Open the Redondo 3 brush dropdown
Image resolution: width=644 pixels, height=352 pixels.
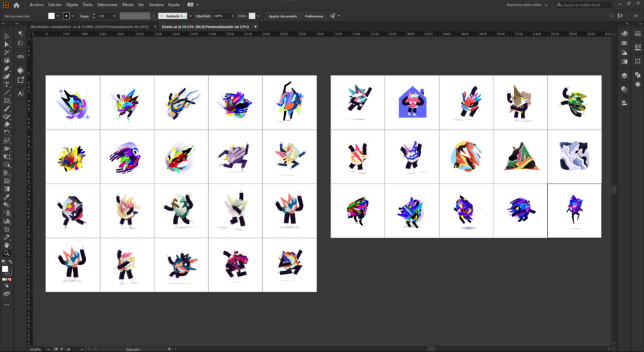(190, 16)
